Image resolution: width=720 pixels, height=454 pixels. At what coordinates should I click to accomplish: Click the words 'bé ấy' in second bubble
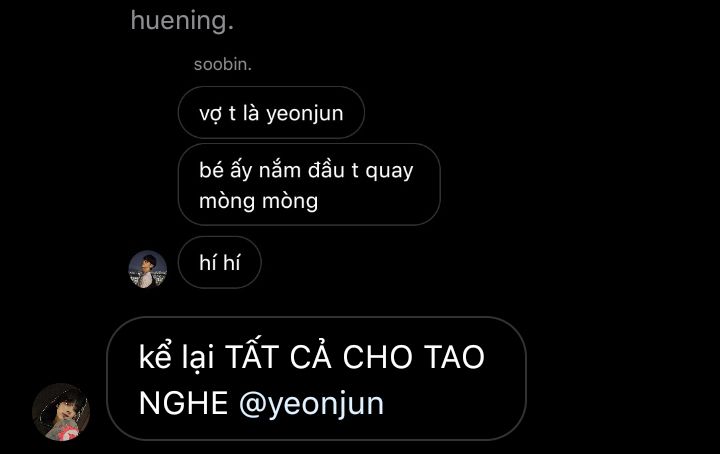point(226,170)
